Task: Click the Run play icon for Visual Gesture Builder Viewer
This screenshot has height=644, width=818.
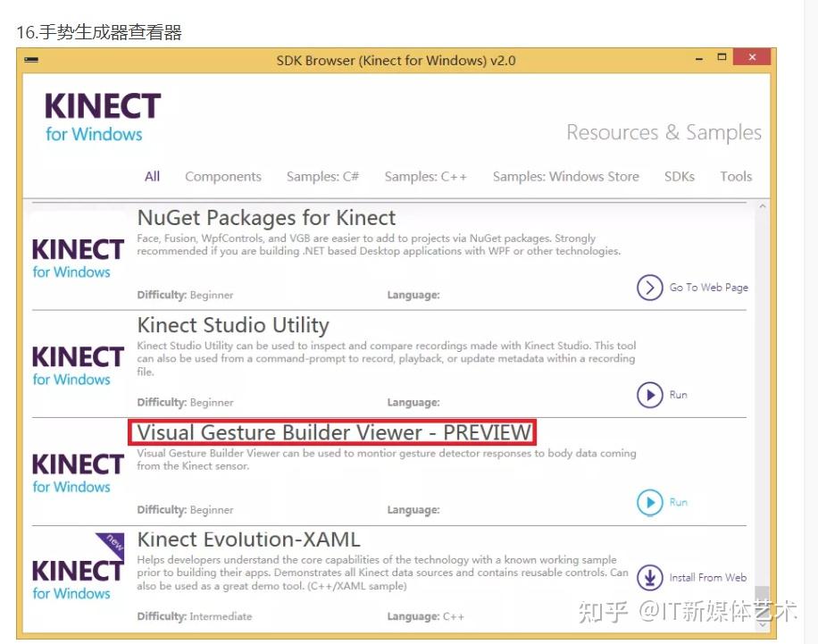Action: coord(649,502)
